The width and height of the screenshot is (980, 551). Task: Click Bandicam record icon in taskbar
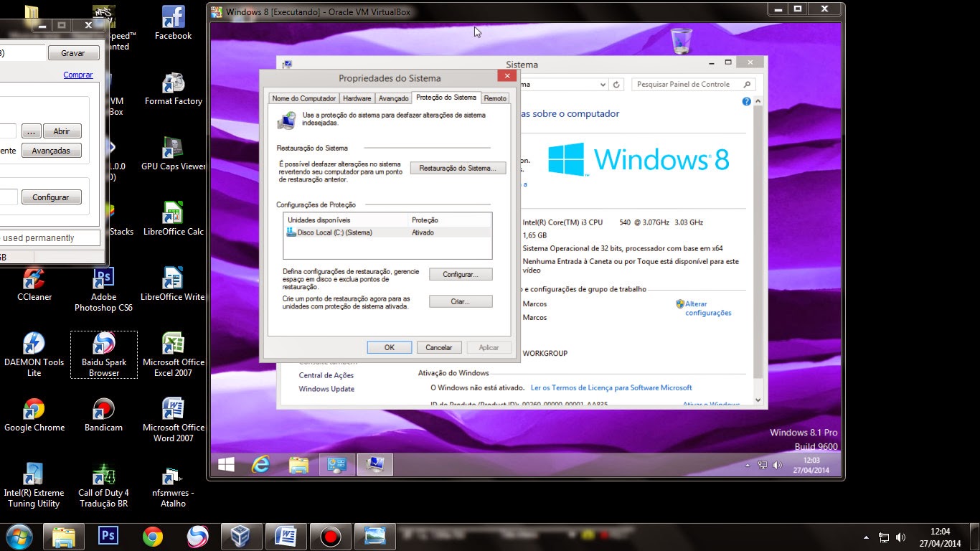330,536
